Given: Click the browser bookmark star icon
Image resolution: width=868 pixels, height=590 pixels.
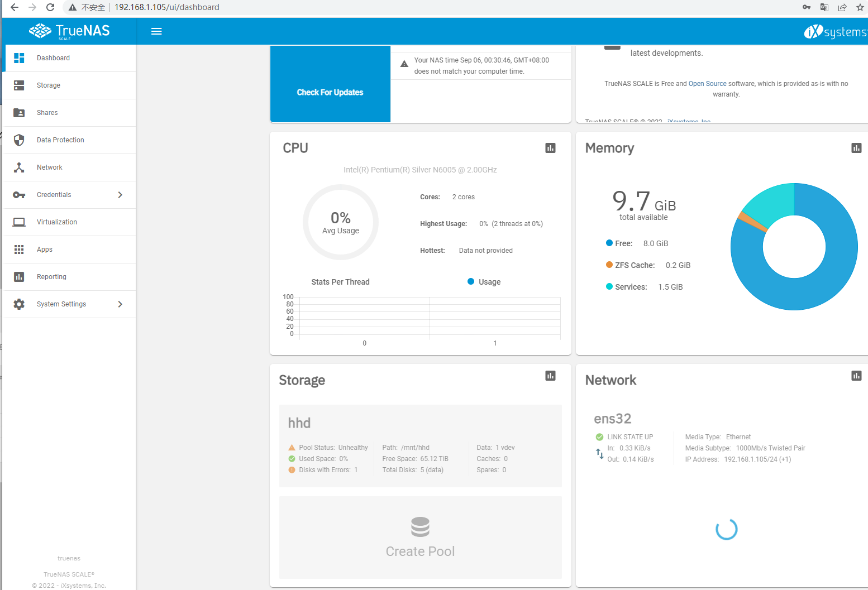Looking at the screenshot, I should tap(860, 7).
